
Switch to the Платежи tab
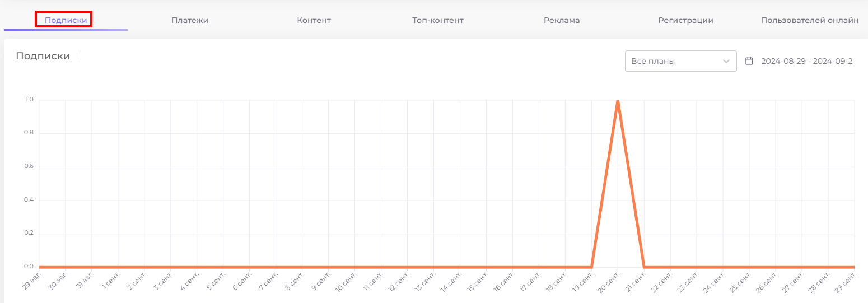pyautogui.click(x=190, y=20)
